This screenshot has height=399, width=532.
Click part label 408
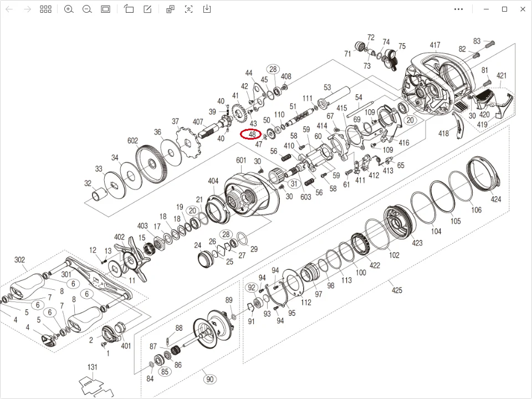tap(286, 76)
